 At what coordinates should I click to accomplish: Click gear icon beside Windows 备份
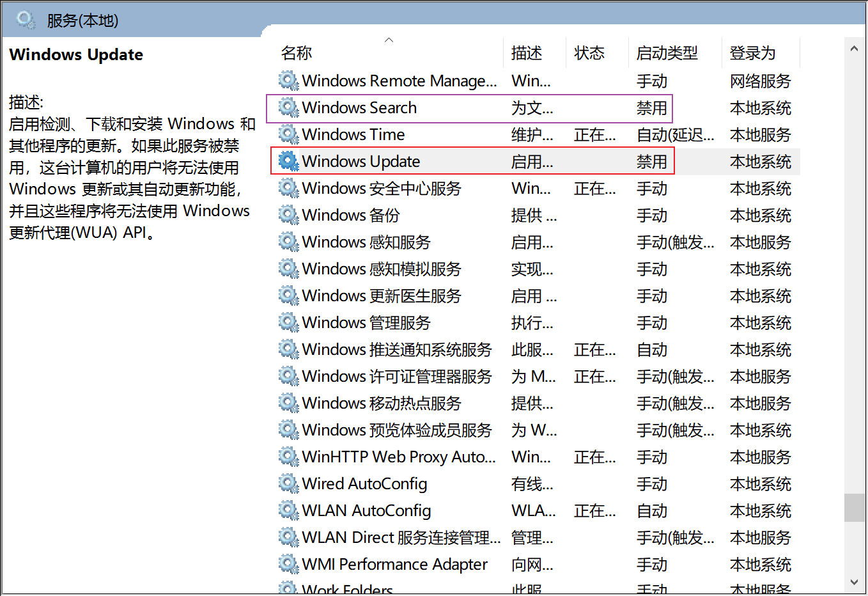pyautogui.click(x=288, y=215)
